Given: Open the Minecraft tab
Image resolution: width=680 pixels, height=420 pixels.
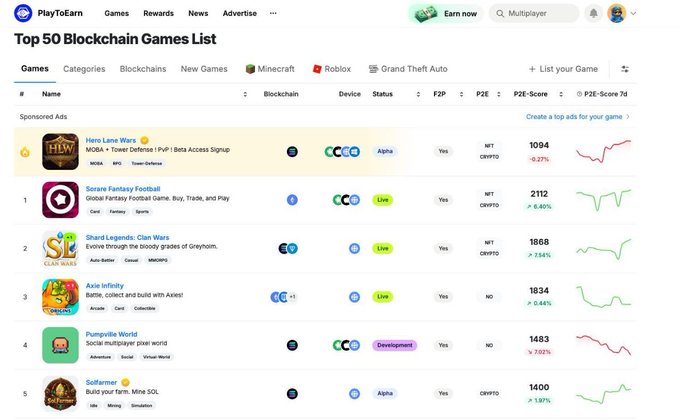Looking at the screenshot, I should 270,69.
